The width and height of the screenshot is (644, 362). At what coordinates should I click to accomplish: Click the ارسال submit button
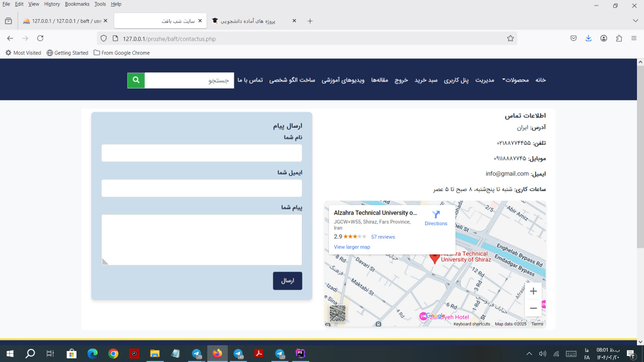287,281
